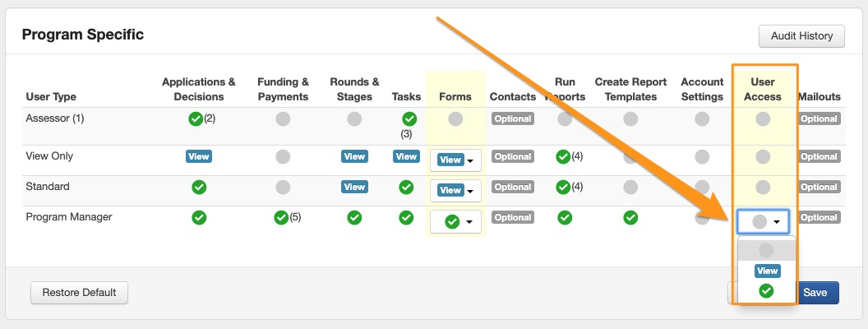Open Program Manager Forms permission dropdown

click(x=455, y=221)
